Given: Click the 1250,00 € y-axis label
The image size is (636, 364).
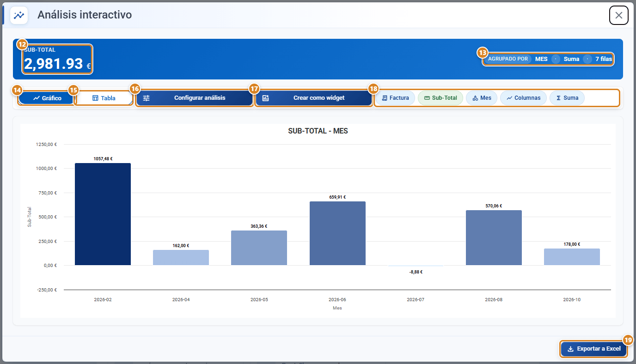Looking at the screenshot, I should 46,144.
